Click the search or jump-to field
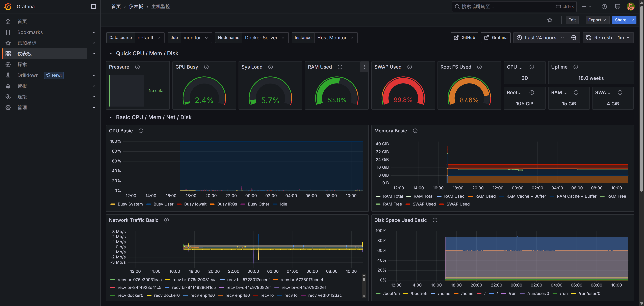The width and height of the screenshot is (644, 306). 507,7
